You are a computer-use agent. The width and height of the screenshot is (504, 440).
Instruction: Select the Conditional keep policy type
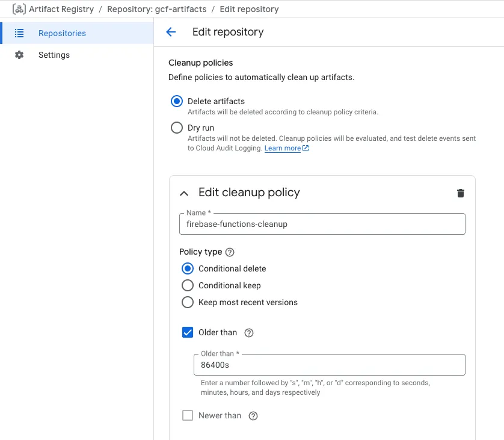(x=188, y=285)
